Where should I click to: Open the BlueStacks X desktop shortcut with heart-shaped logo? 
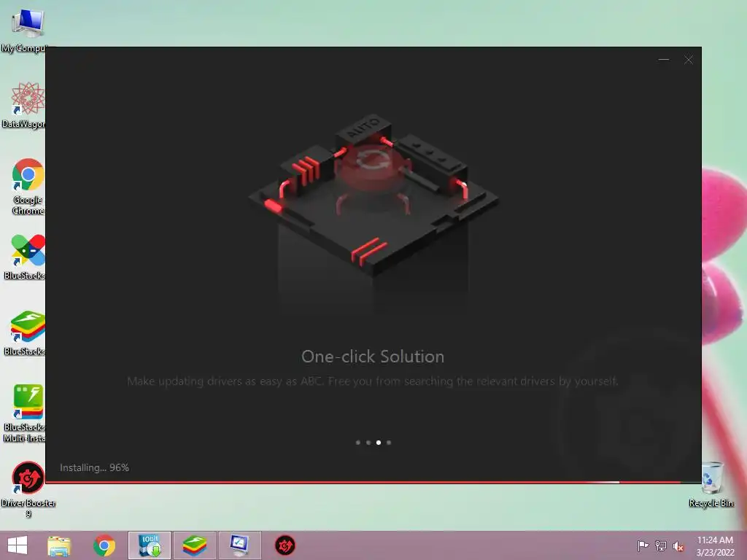pyautogui.click(x=27, y=257)
